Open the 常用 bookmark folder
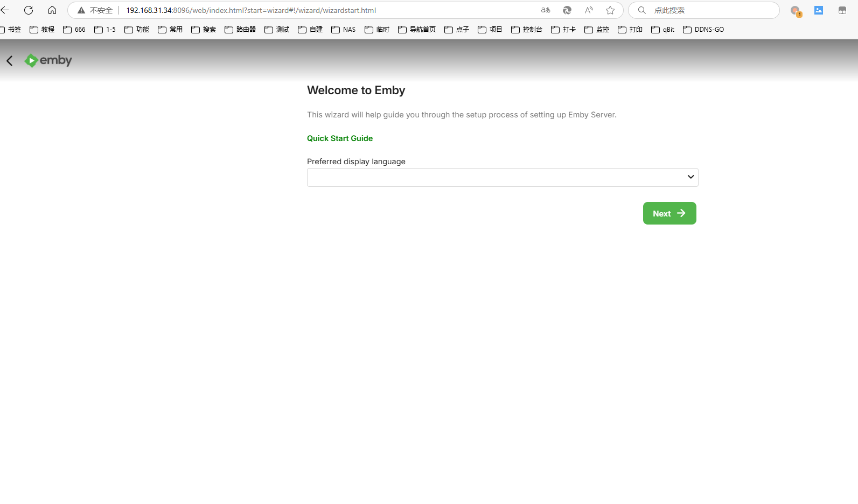 pyautogui.click(x=170, y=30)
